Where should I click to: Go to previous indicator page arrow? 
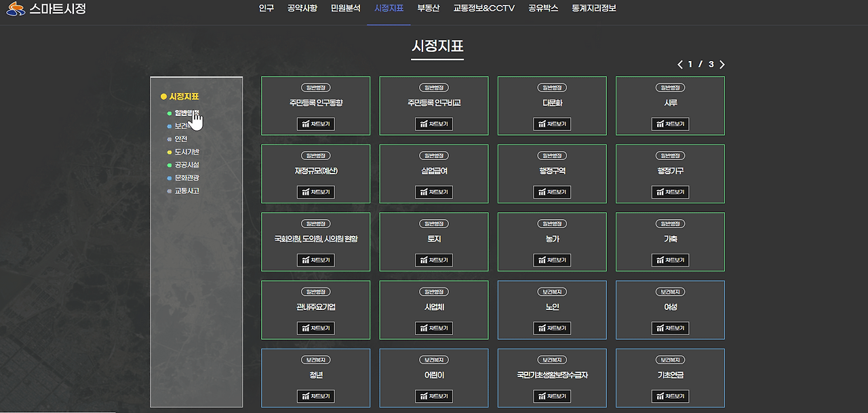point(680,64)
